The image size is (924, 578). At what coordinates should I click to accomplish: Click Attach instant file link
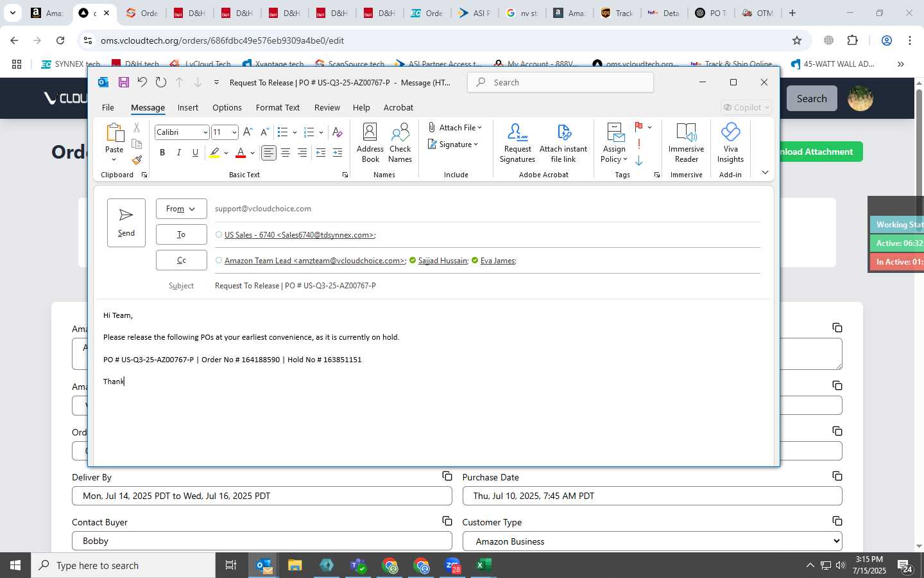(563, 143)
